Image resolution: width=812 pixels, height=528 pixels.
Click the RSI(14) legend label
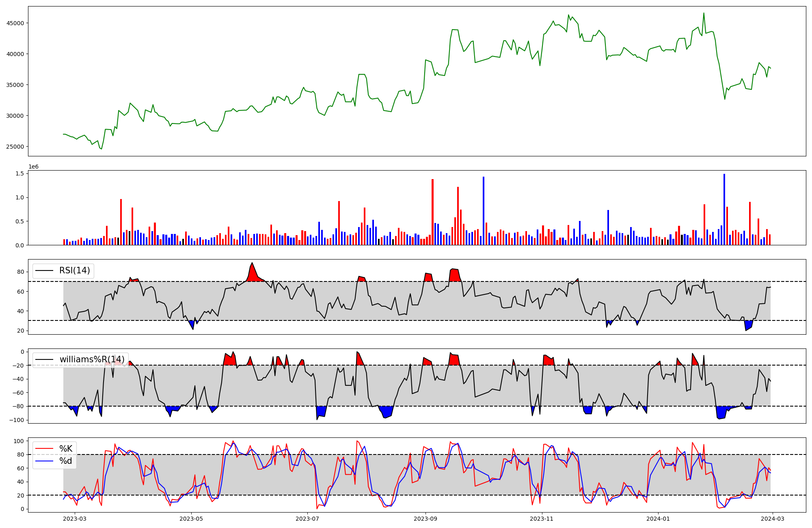pos(75,270)
